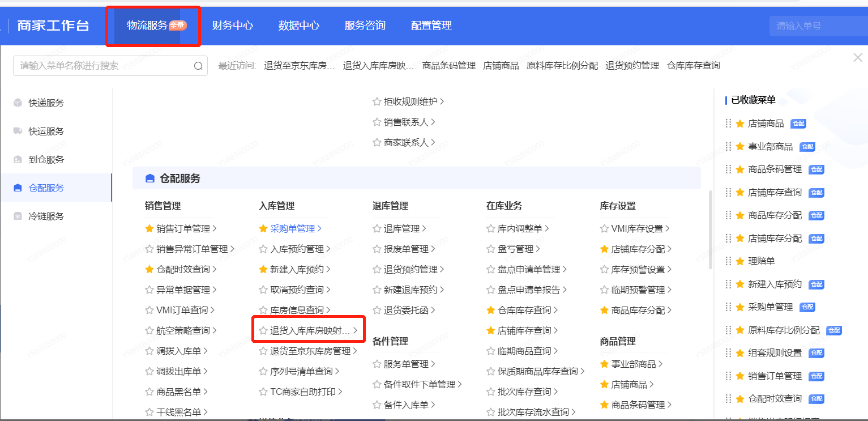Go to the 配置管理 tab
Viewport: 868px width, 421px height.
click(x=431, y=25)
